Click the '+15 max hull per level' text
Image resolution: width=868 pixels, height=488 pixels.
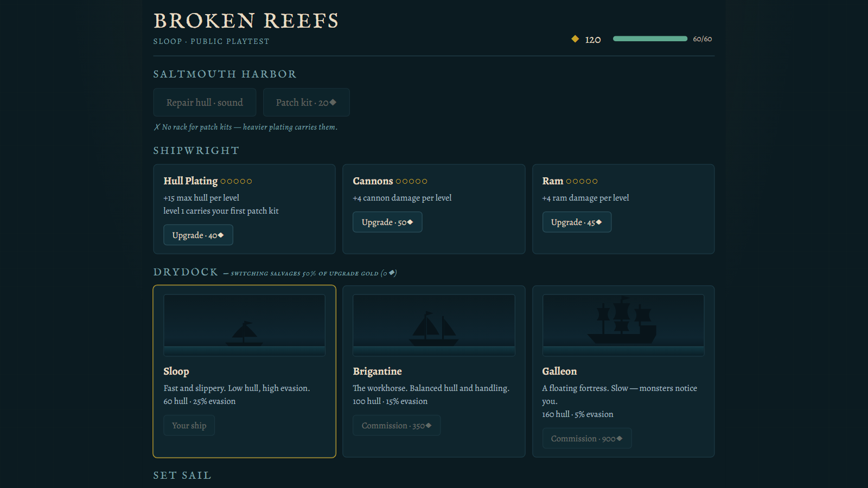coord(201,198)
